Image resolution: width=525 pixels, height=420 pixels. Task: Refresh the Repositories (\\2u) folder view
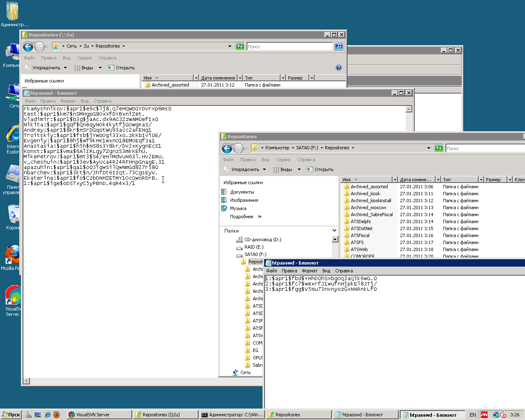[x=240, y=46]
